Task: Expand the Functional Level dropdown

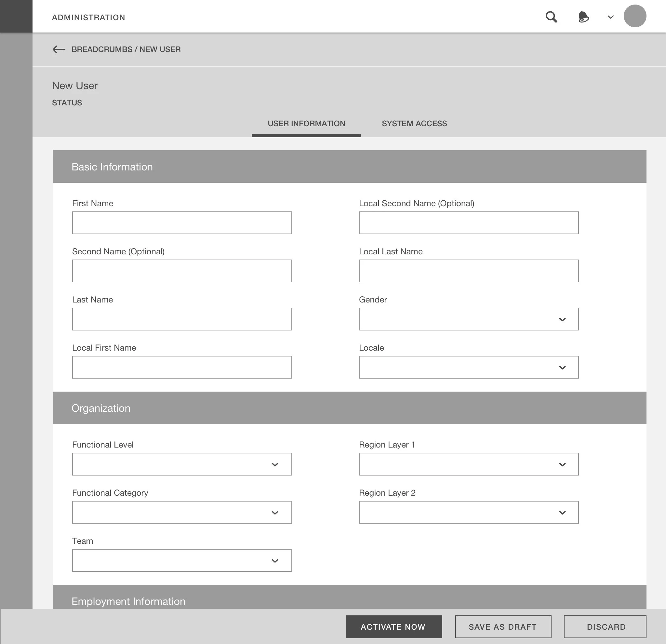Action: pos(182,464)
